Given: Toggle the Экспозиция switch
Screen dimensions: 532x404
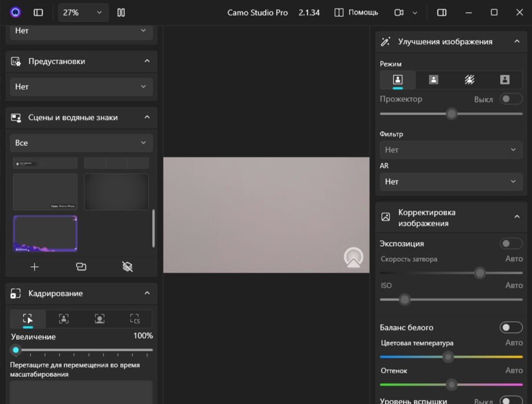Looking at the screenshot, I should click(511, 244).
